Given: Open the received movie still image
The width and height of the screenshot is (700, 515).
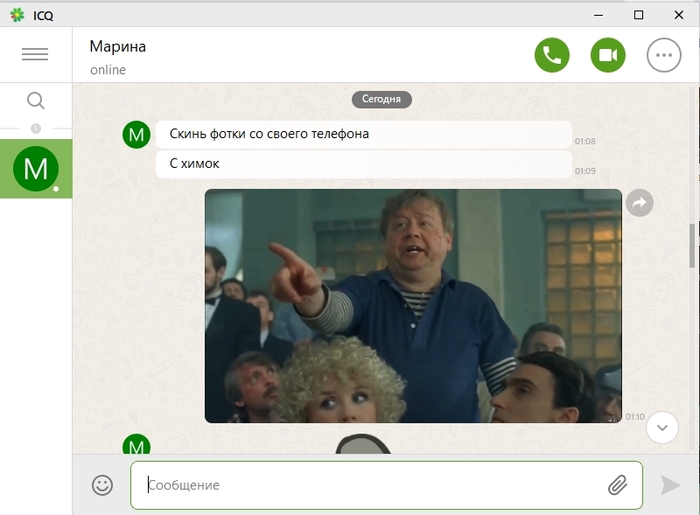Looking at the screenshot, I should pyautogui.click(x=413, y=306).
